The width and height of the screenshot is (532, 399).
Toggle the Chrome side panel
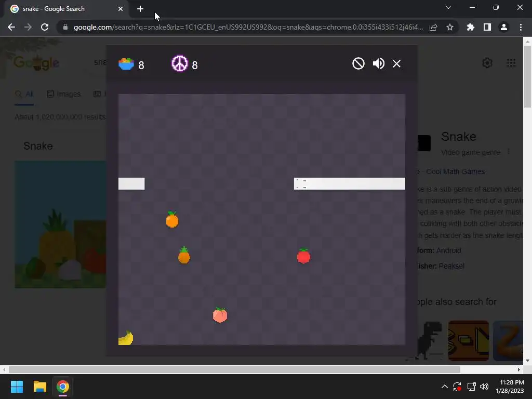[x=487, y=27]
